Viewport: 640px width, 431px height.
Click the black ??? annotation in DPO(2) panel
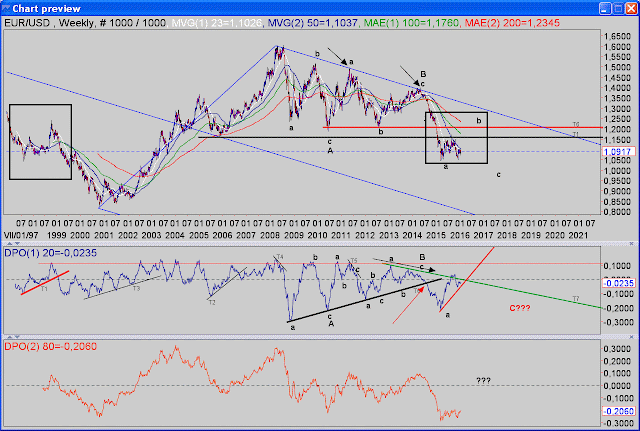click(x=483, y=380)
